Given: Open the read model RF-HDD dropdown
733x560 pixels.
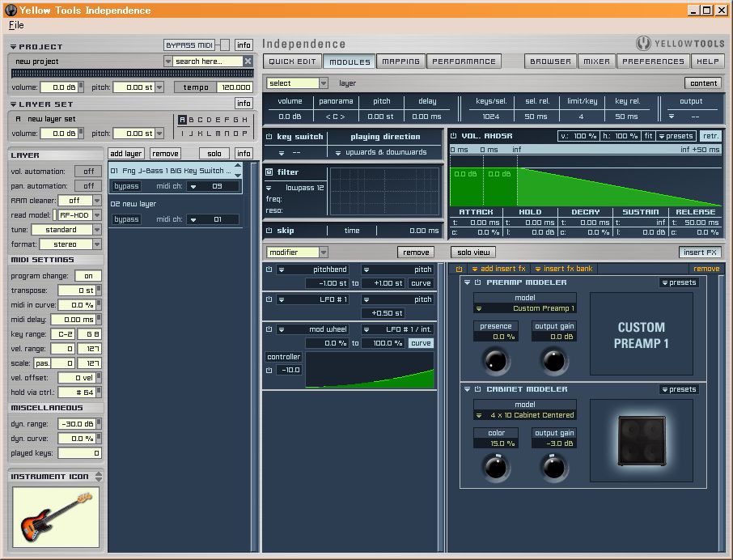Looking at the screenshot, I should (x=97, y=215).
